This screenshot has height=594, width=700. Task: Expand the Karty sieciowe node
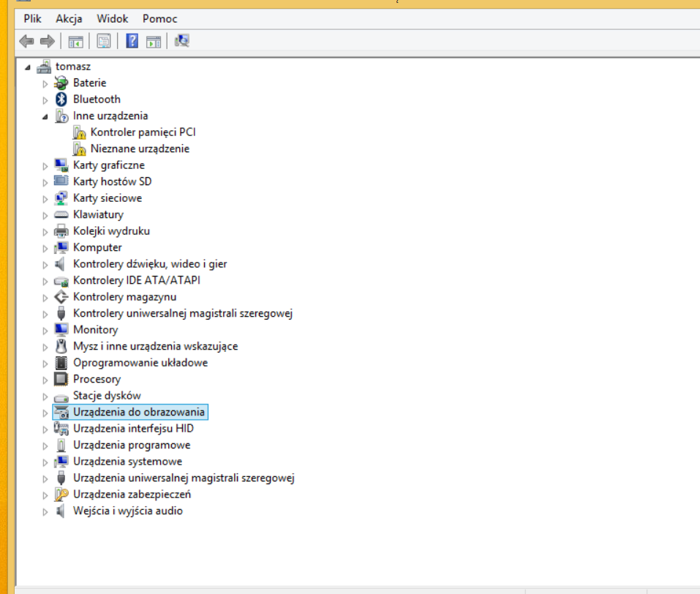[x=45, y=199]
